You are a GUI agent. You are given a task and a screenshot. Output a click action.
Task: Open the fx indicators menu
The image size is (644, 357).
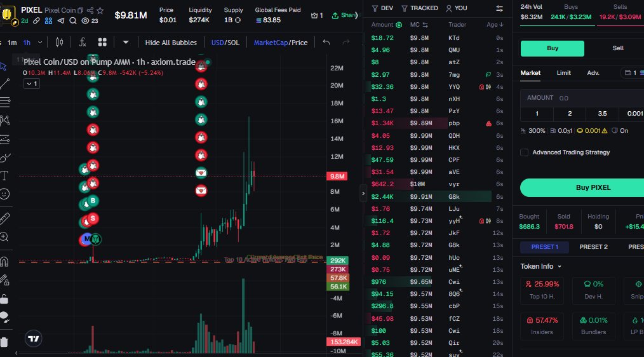[82, 43]
